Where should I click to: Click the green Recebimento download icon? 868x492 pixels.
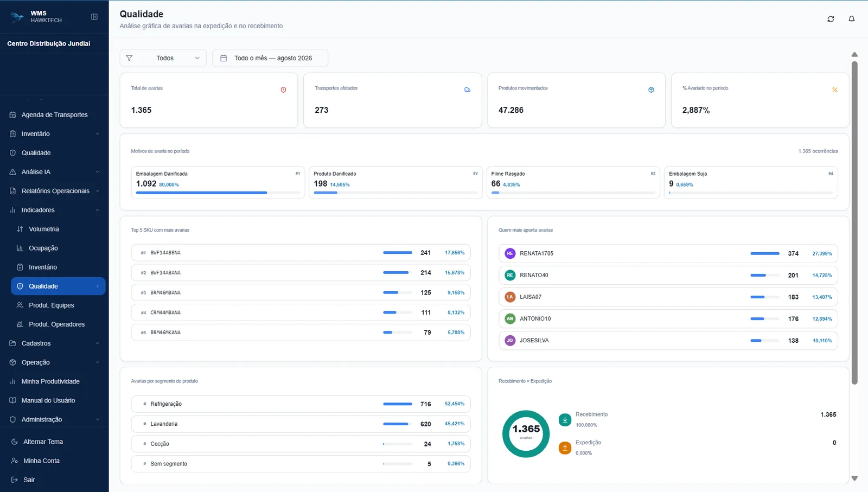pos(565,419)
